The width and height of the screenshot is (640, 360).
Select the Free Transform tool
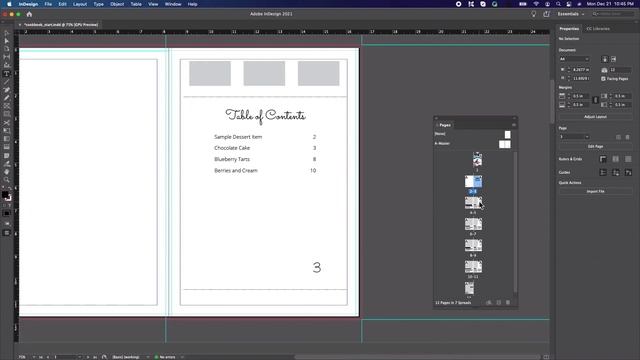tap(7, 131)
